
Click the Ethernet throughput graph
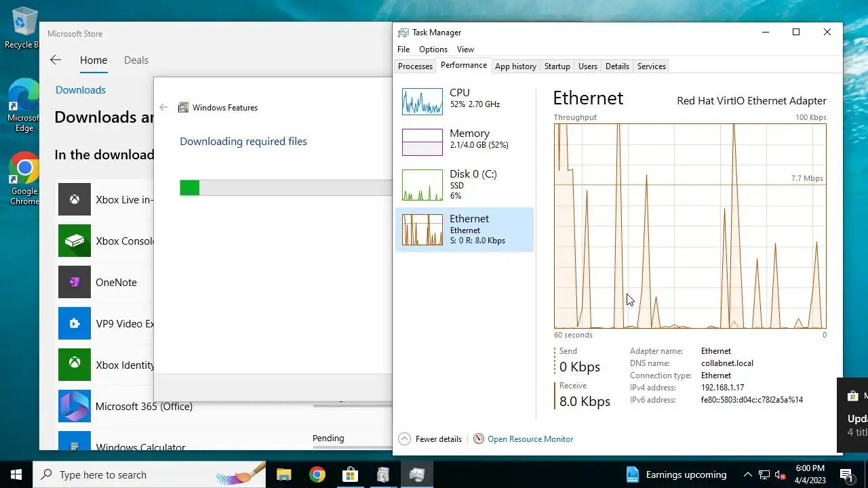(690, 226)
